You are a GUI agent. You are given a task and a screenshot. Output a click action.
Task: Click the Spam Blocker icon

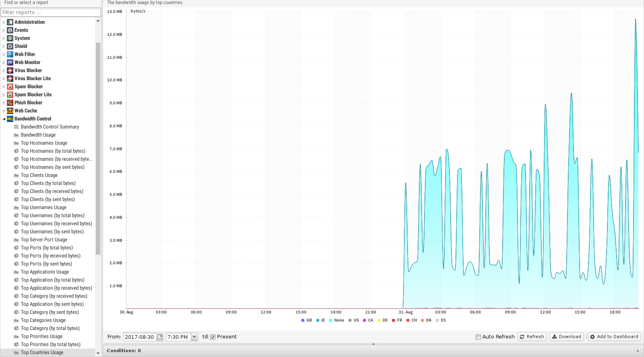[x=10, y=87]
